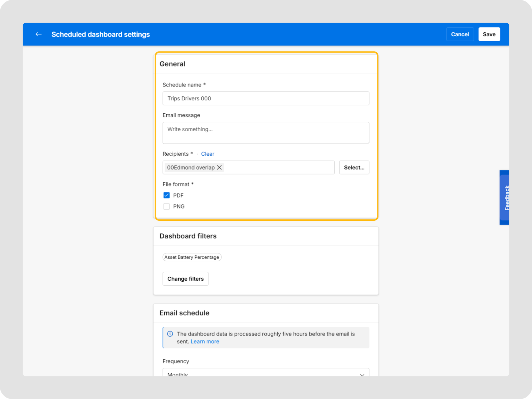
Task: Click into the Email message box
Action: point(265,133)
